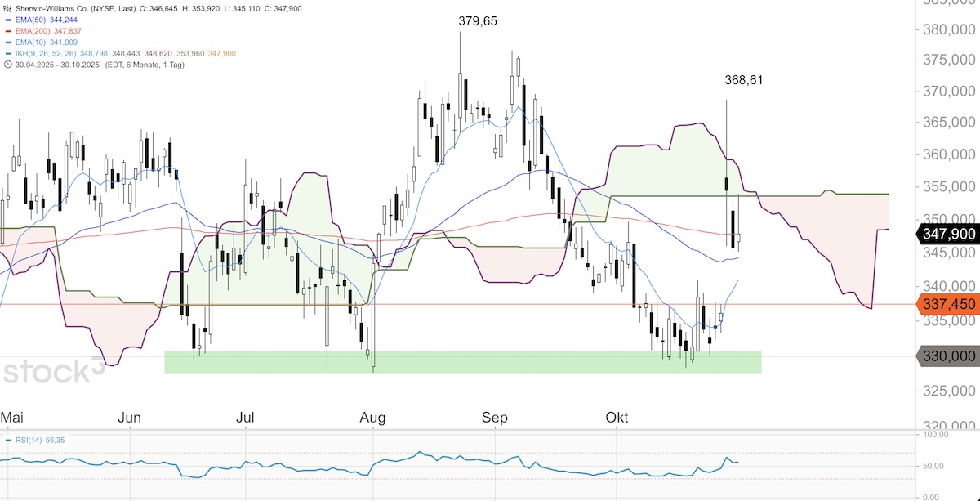Screen dimensions: 980x501
Task: Click the candlestick chart-type icon beside Sherwin-Williams
Action: click(8, 7)
